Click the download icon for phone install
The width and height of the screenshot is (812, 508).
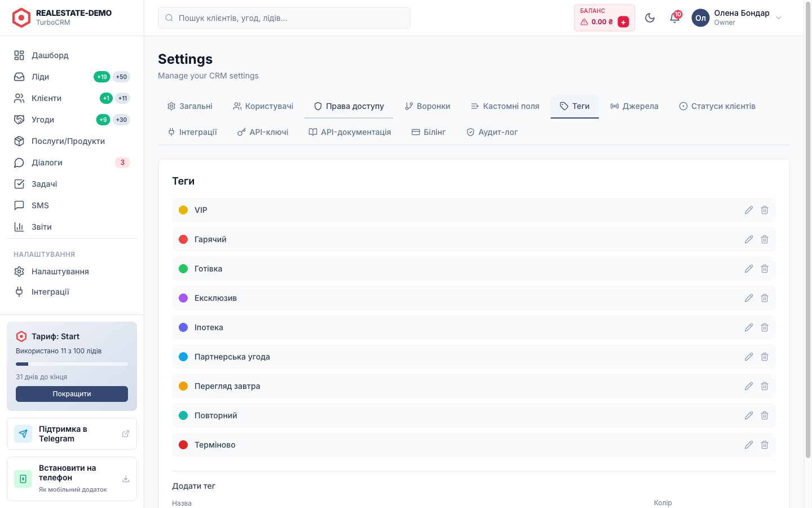(126, 479)
